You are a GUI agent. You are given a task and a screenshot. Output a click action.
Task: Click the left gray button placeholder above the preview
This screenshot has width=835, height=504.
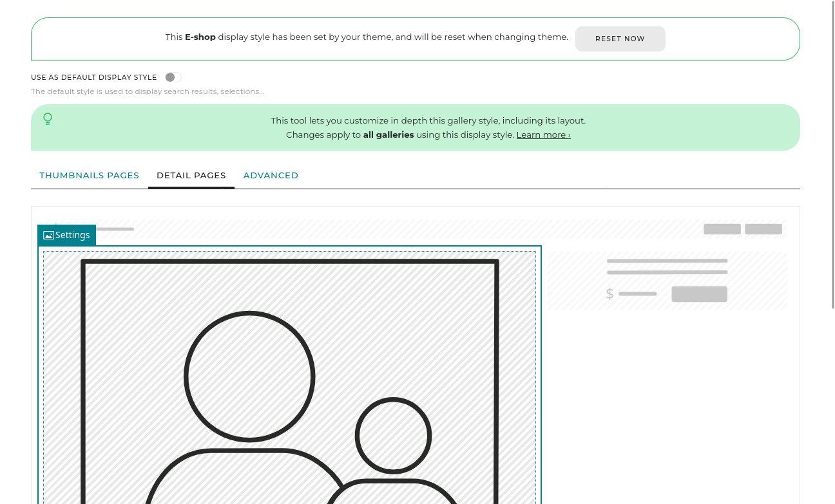(722, 229)
